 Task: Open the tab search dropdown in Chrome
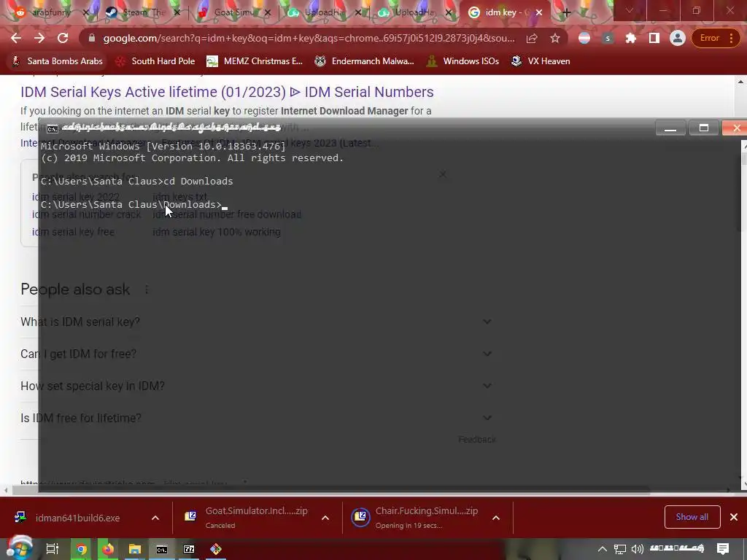click(630, 10)
